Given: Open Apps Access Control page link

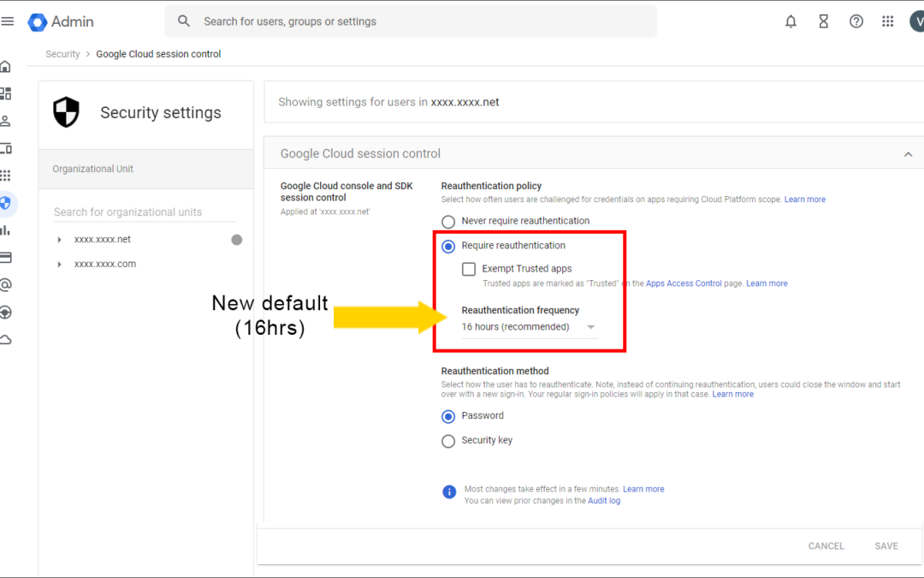Looking at the screenshot, I should pyautogui.click(x=684, y=283).
